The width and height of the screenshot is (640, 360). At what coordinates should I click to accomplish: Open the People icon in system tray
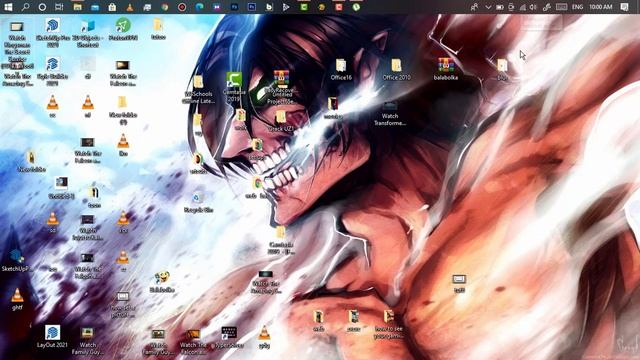tap(474, 7)
